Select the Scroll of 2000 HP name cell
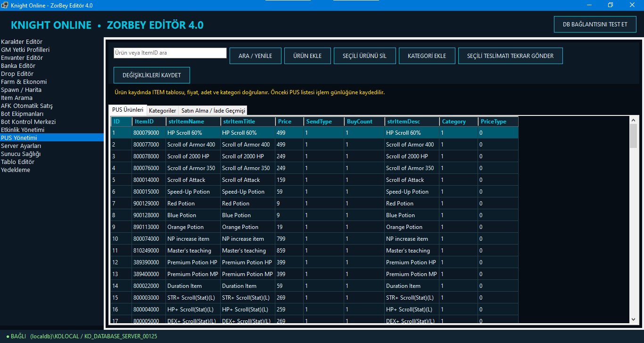The width and height of the screenshot is (644, 343). [x=193, y=156]
